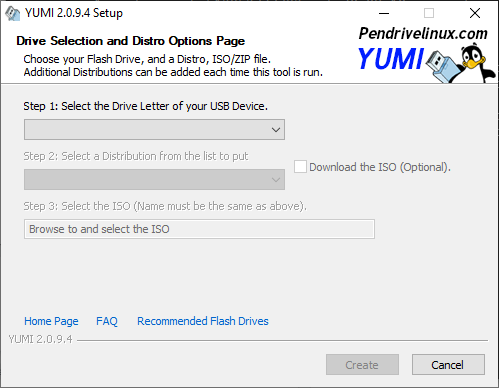The width and height of the screenshot is (499, 388).
Task: Click the Pendrivelinux.com banner text
Action: pyautogui.click(x=423, y=33)
